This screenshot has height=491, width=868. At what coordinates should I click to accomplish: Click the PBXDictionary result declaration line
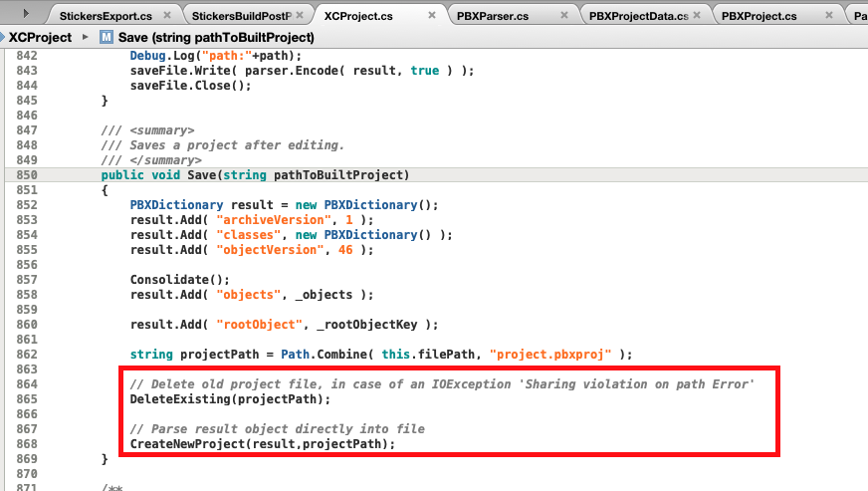click(284, 205)
